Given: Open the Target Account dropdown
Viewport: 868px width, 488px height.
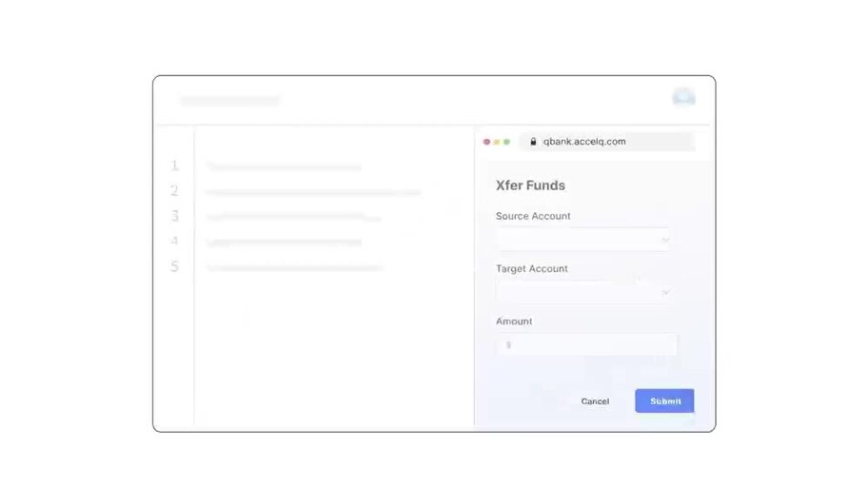Looking at the screenshot, I should pyautogui.click(x=584, y=292).
